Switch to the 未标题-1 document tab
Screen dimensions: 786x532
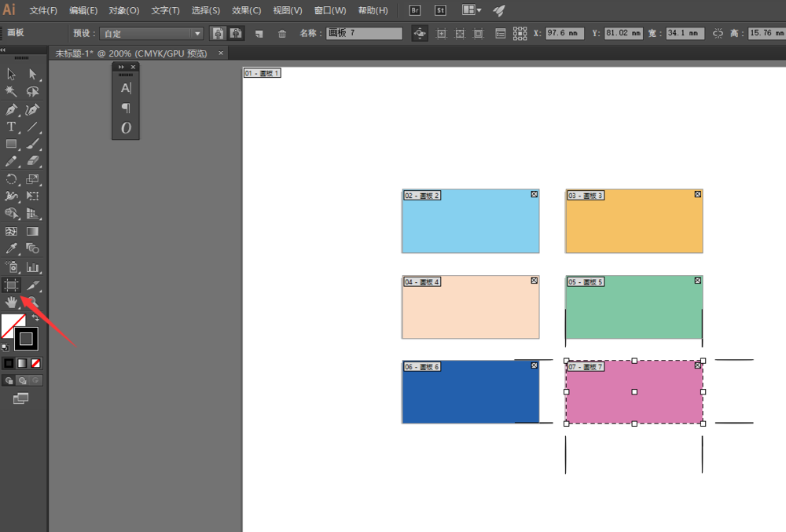coord(130,53)
